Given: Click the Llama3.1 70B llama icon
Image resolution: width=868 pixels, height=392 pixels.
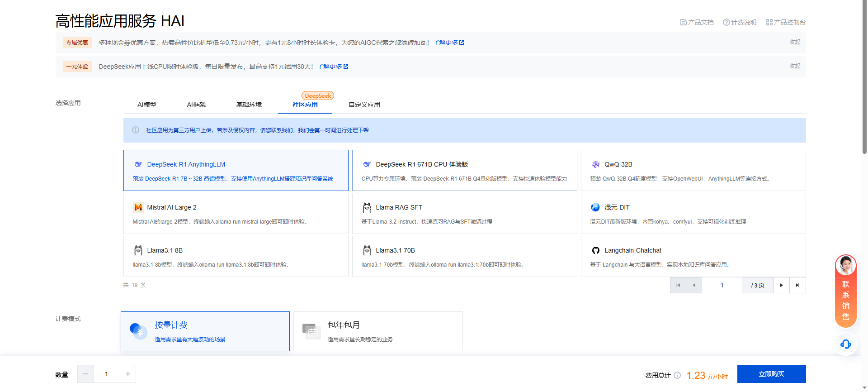Looking at the screenshot, I should coord(367,250).
